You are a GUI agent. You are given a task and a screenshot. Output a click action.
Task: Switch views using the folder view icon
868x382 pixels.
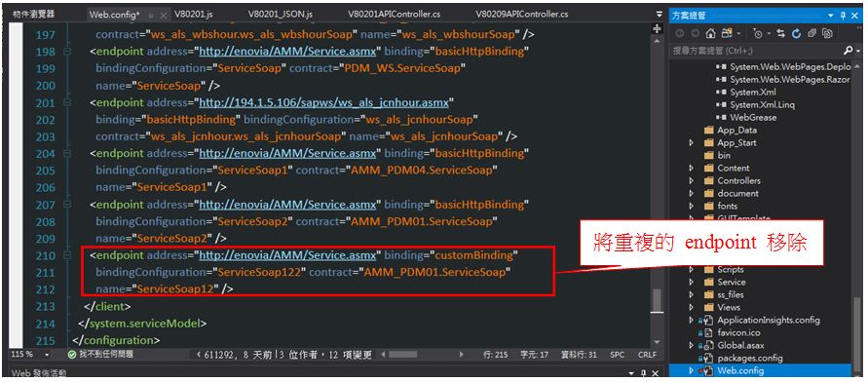point(727,34)
